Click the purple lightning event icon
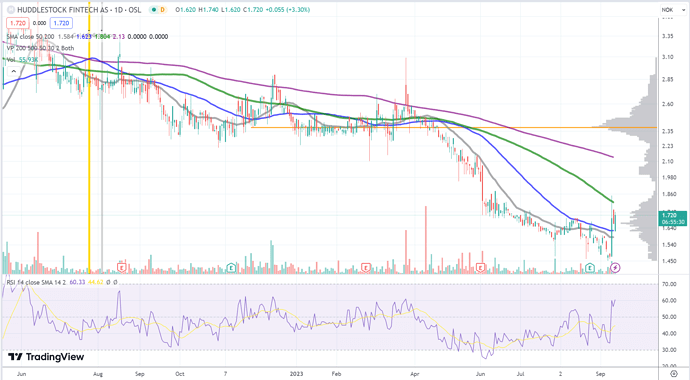Screen dimensions: 690x380 click(616, 267)
